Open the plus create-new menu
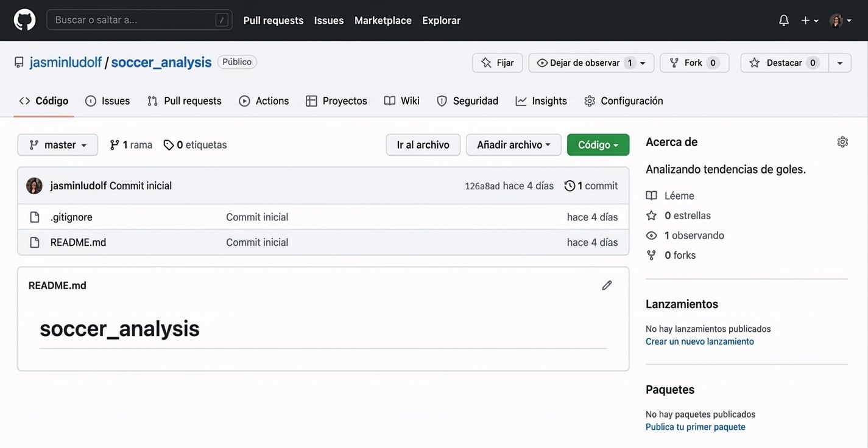Viewport: 868px width, 448px height. (810, 20)
